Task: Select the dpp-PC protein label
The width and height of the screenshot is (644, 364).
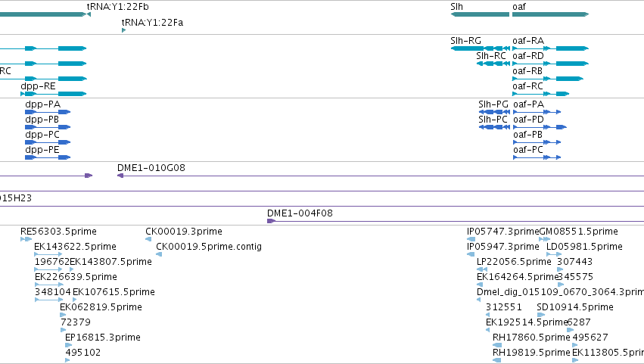Action: point(42,135)
